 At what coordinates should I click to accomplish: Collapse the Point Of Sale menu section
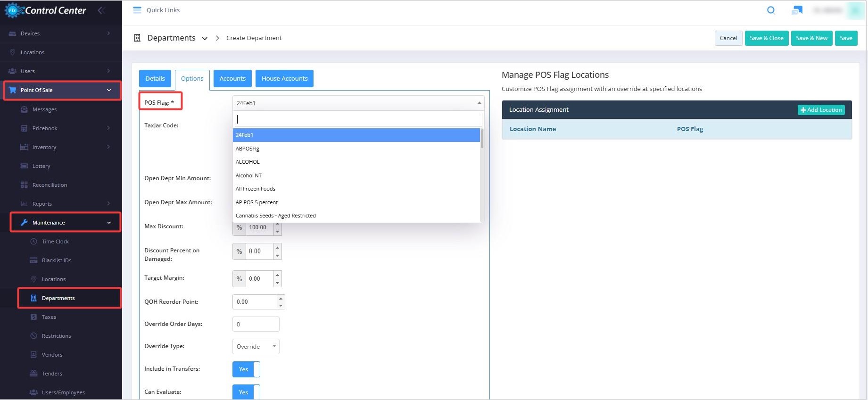109,90
